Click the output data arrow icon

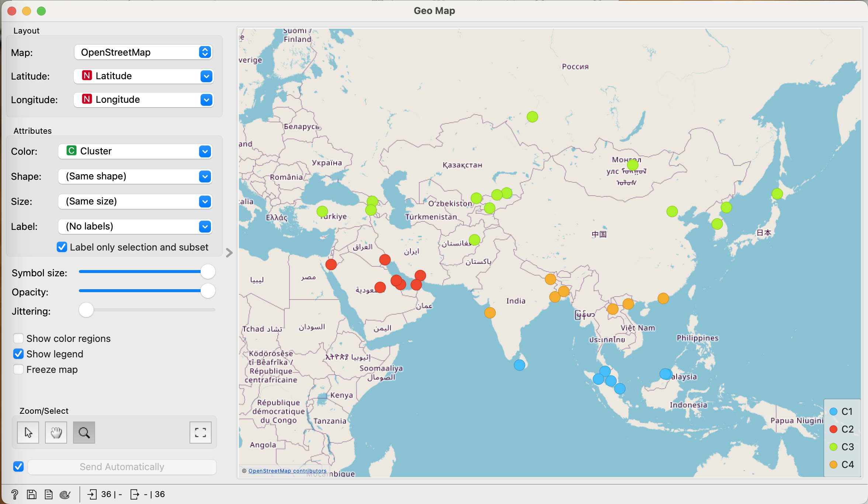135,494
